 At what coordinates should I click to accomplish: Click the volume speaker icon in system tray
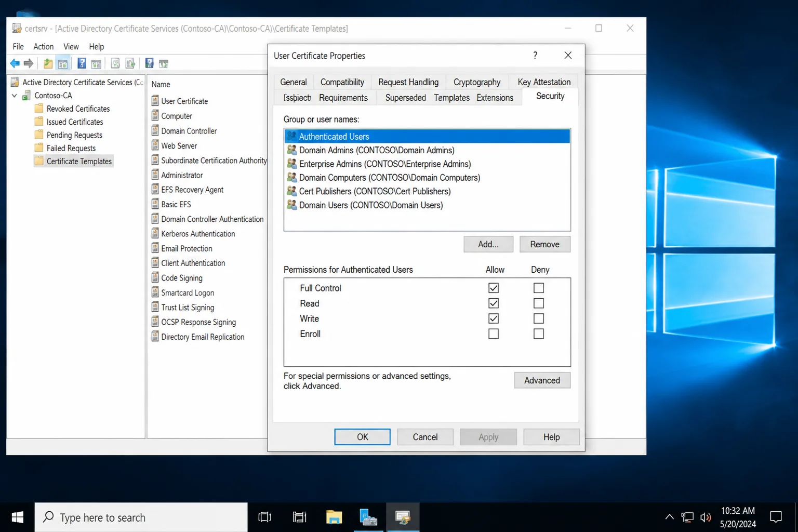pyautogui.click(x=706, y=517)
